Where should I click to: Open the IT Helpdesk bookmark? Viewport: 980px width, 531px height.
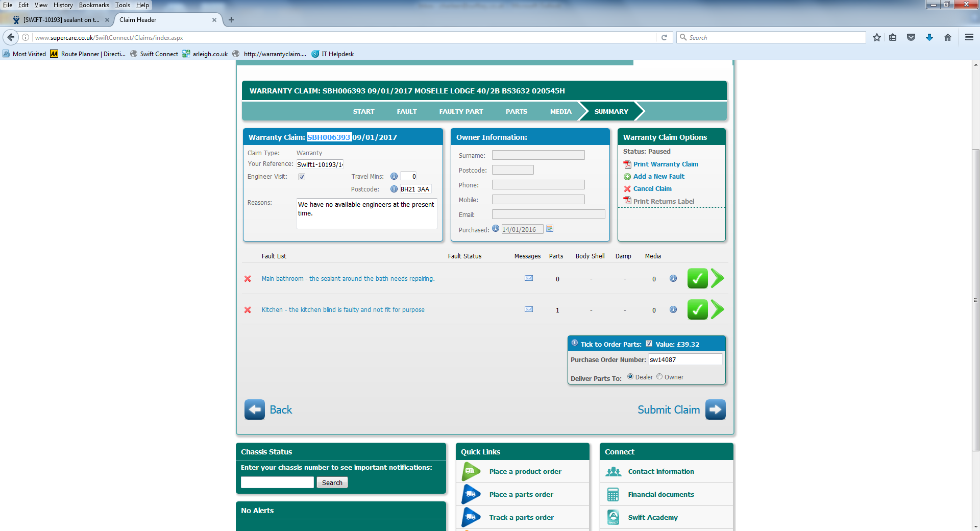pyautogui.click(x=332, y=54)
